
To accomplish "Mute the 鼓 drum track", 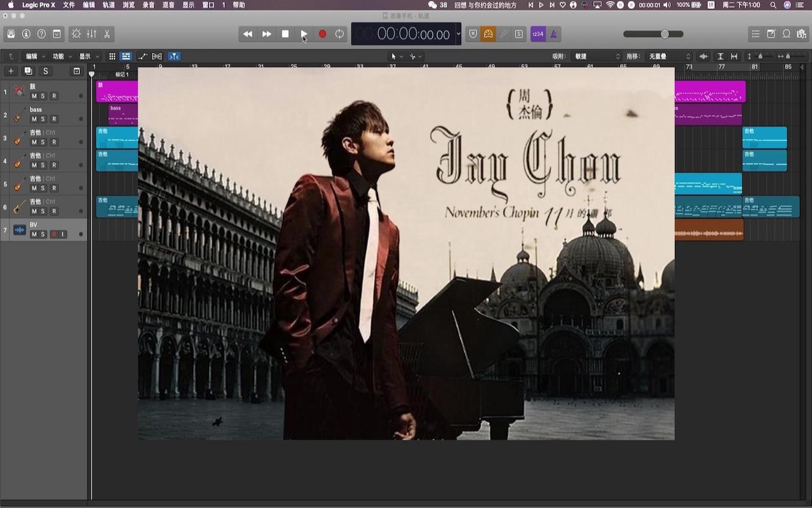I will [34, 96].
